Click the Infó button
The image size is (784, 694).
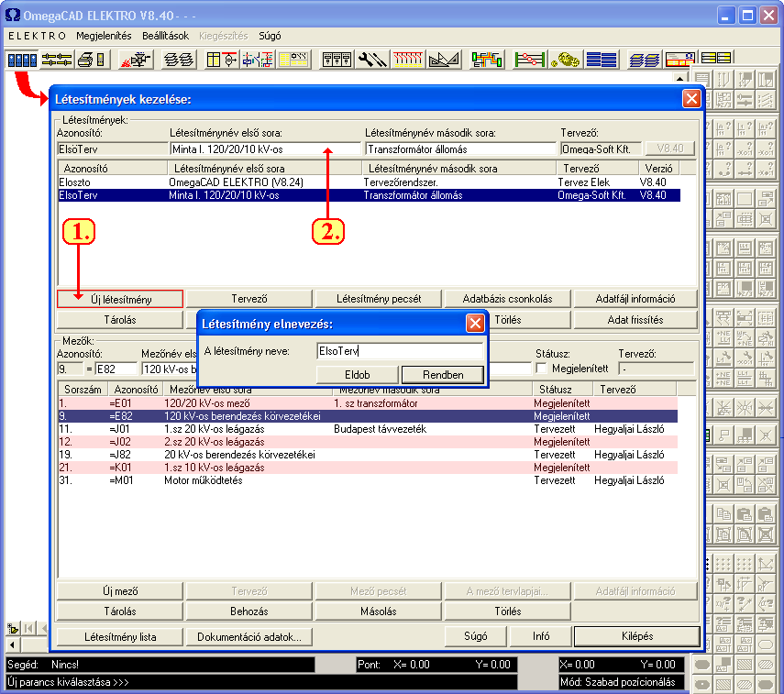540,636
